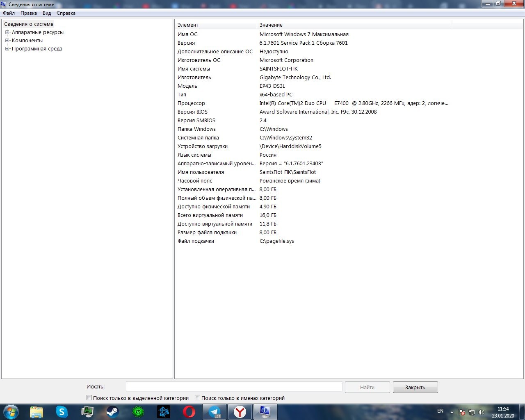Image resolution: width=525 pixels, height=420 pixels.
Task: Open the Правка menu
Action: point(29,13)
